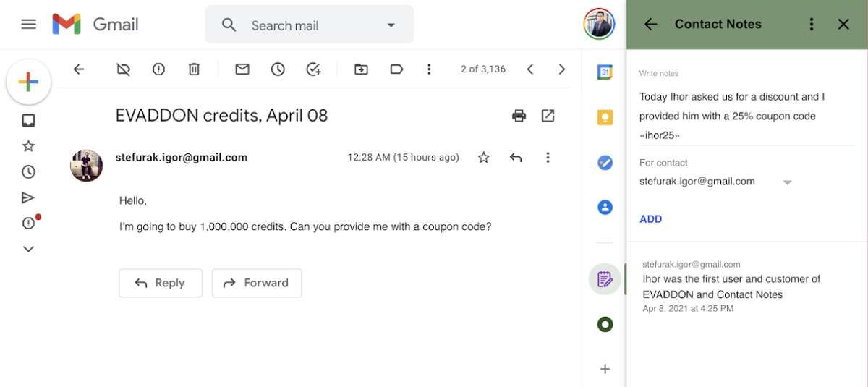Click ADD to save the note

650,219
